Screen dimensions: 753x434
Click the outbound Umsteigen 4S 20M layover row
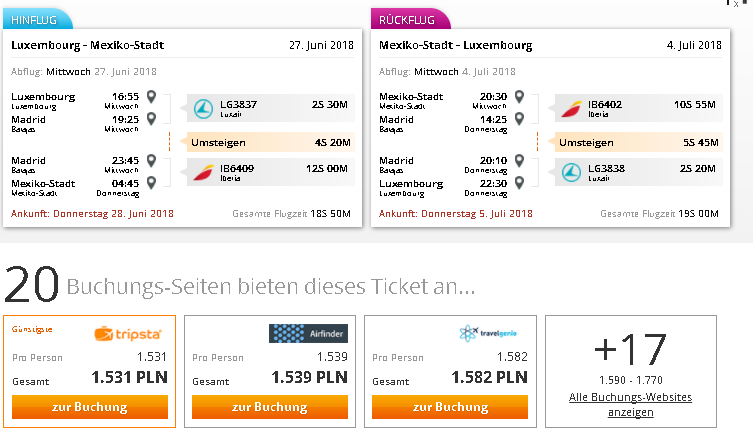pos(271,142)
